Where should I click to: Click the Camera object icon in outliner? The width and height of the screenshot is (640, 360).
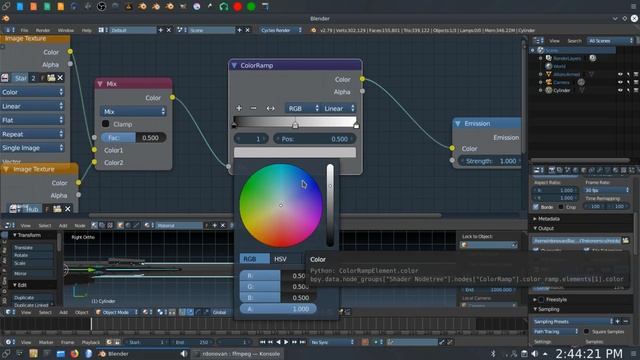pyautogui.click(x=549, y=82)
